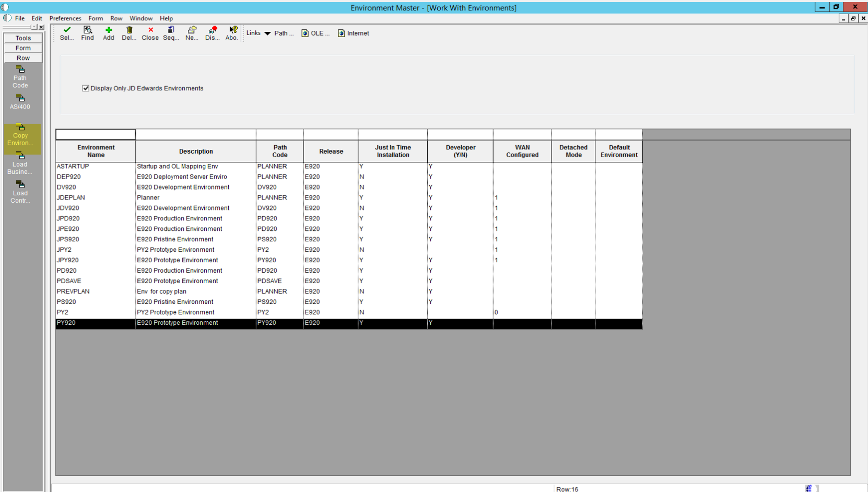Screen dimensions: 868x492
Task: Click the Environment Name filter field
Action: [95, 135]
